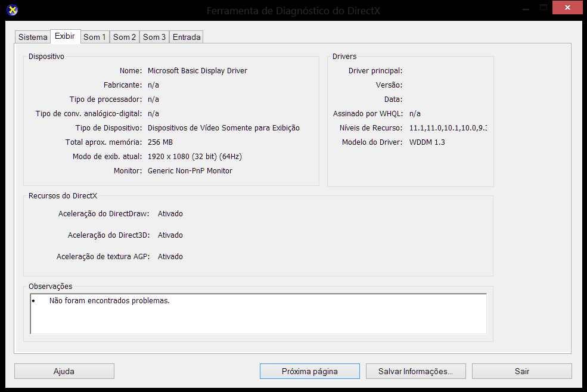Go to Próxima página
Image resolution: width=587 pixels, height=392 pixels.
pos(310,371)
